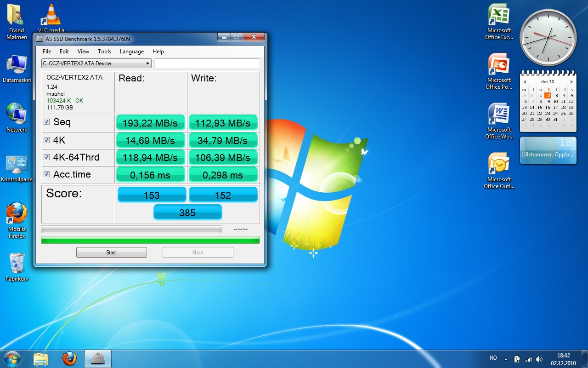Click the power plug tray icon
Image resolution: width=588 pixels, height=368 pixels.
point(517,359)
